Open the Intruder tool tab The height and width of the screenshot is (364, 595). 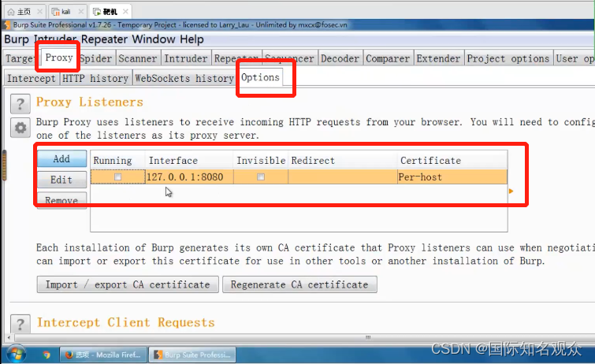186,58
